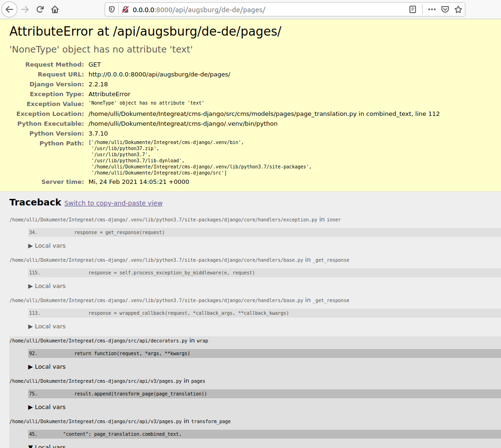This screenshot has height=448, width=501.
Task: Click the insecure connection padlock icon
Action: tap(124, 9)
